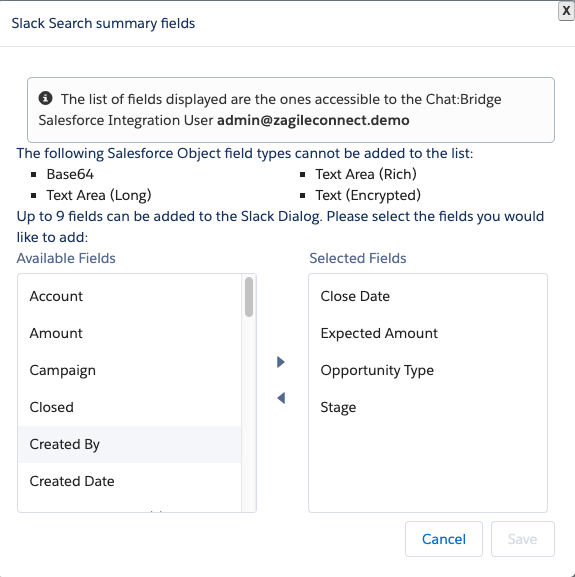This screenshot has width=575, height=577.
Task: Select Created By in Available Fields
Action: 129,444
